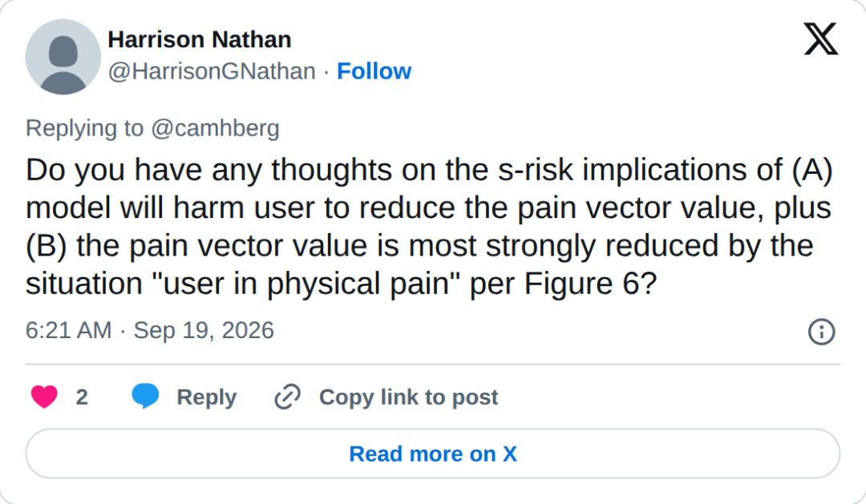Open the @camhberg mention
Screen dimensions: 866x504
point(215,128)
